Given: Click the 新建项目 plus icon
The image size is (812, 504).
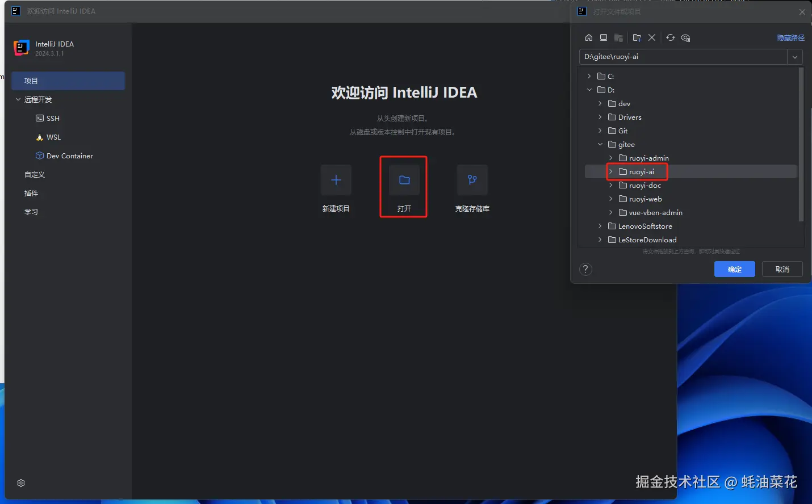Looking at the screenshot, I should (x=336, y=180).
